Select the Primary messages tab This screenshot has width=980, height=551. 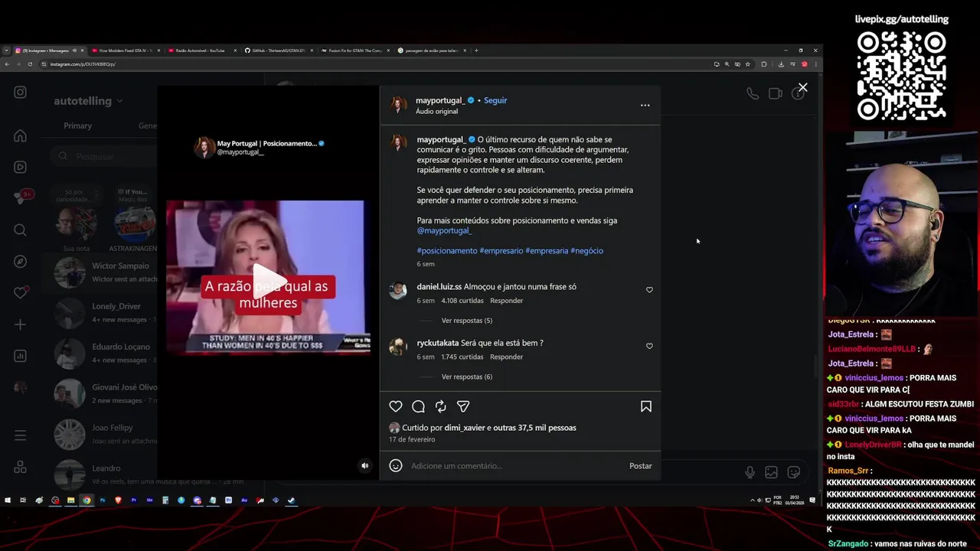pyautogui.click(x=77, y=126)
